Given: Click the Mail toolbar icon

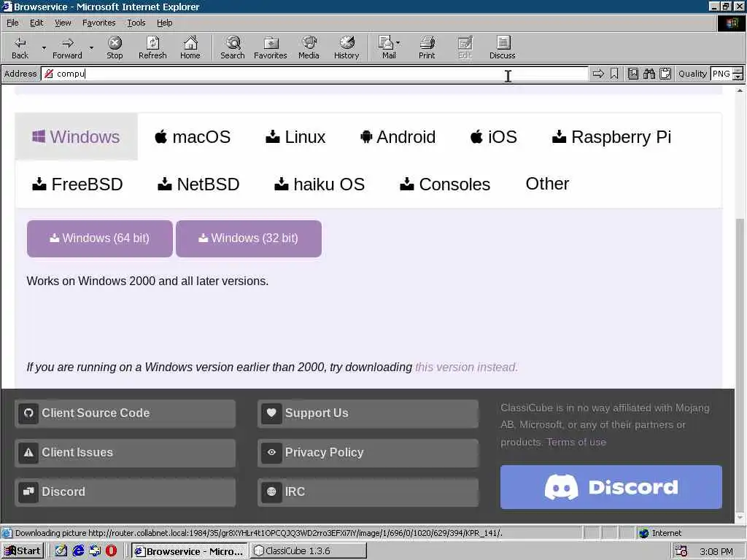Looking at the screenshot, I should coord(387,47).
